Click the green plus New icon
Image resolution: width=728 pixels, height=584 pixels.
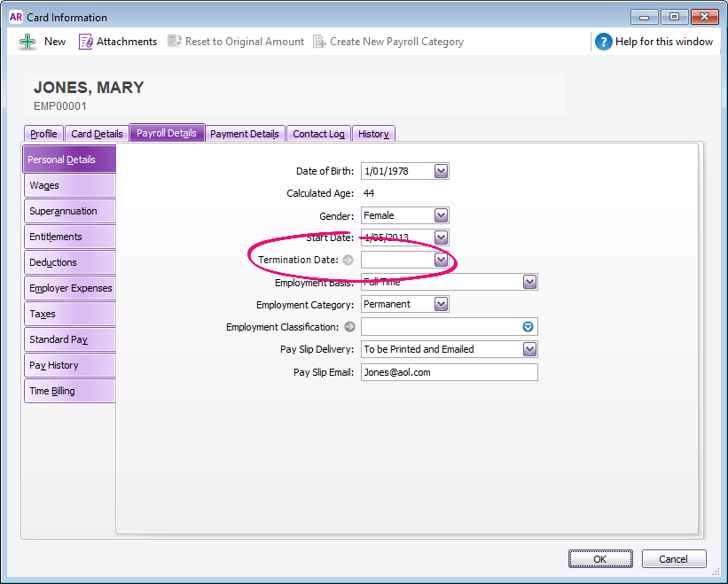click(x=27, y=42)
